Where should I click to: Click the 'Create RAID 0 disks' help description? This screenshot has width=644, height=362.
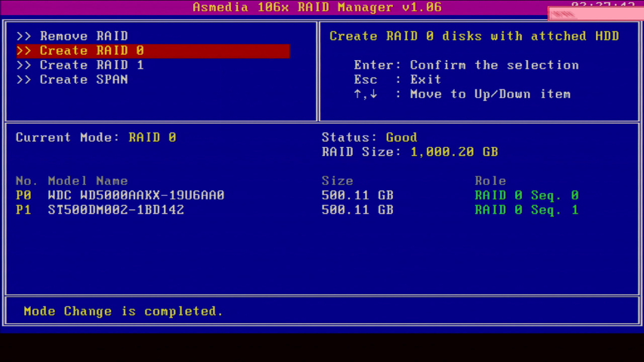click(x=474, y=36)
